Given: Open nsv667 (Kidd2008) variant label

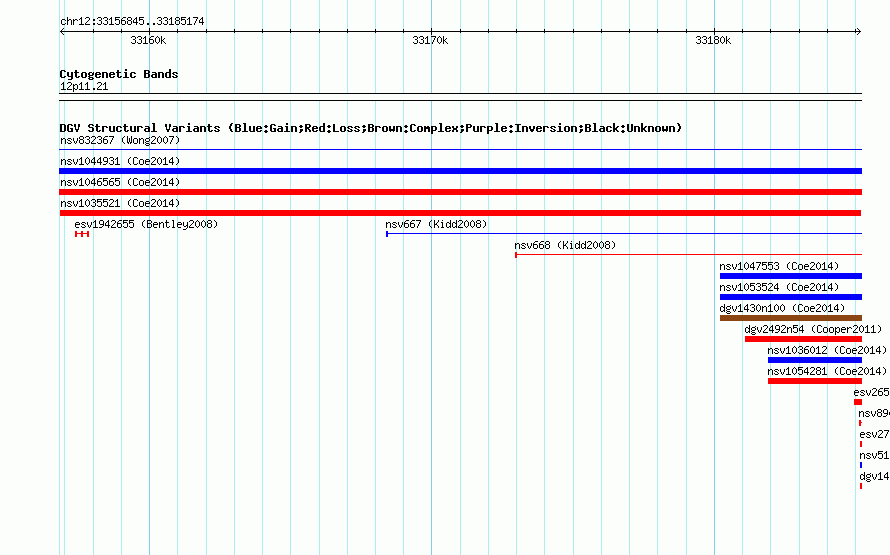Looking at the screenshot, I should pos(436,224).
